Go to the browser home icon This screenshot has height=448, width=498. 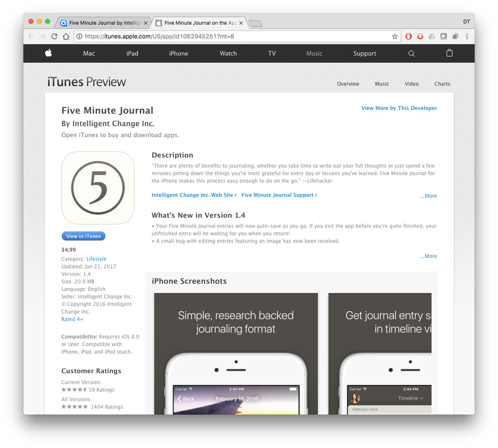66,36
